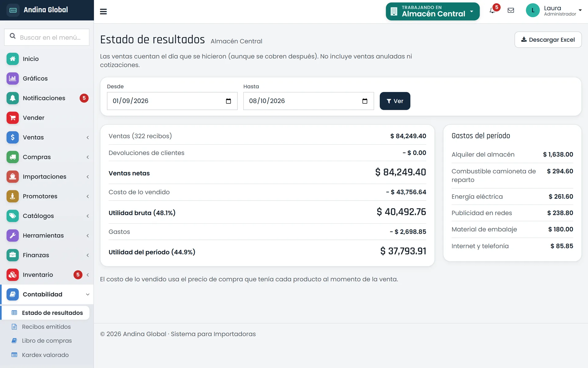Click the Finanzas briefcase icon

(13, 255)
